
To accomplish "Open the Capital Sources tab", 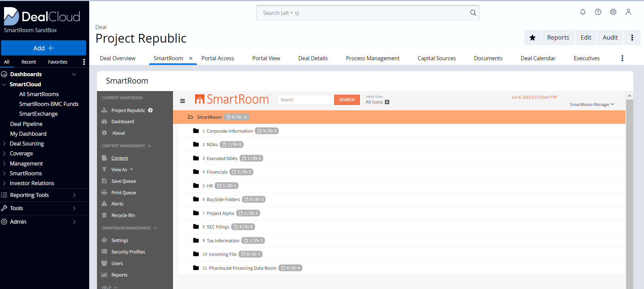I will tap(436, 58).
